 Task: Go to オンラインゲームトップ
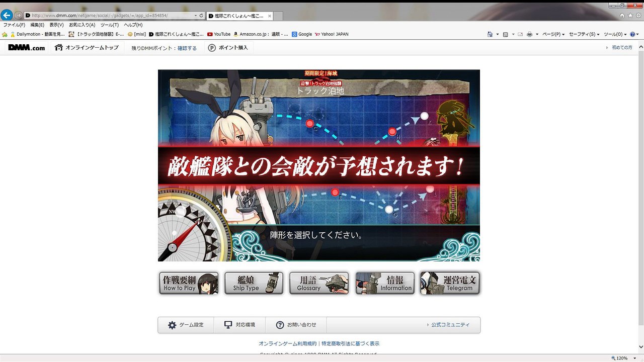coord(87,48)
